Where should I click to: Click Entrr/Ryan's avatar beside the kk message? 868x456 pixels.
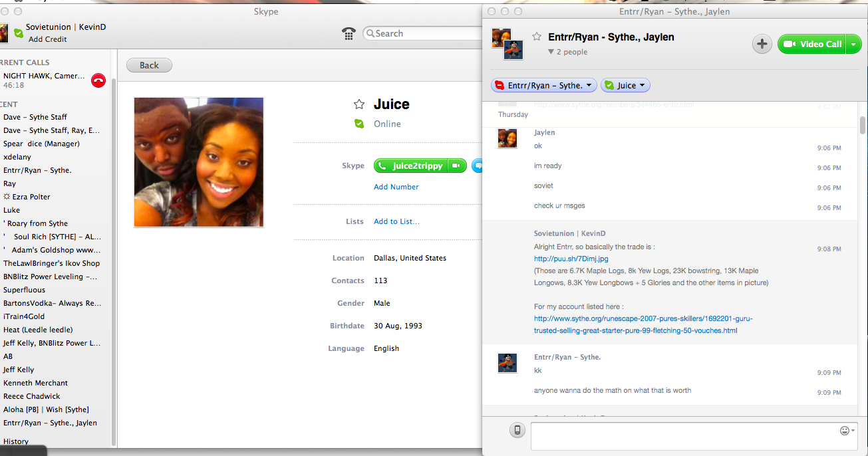click(x=507, y=363)
